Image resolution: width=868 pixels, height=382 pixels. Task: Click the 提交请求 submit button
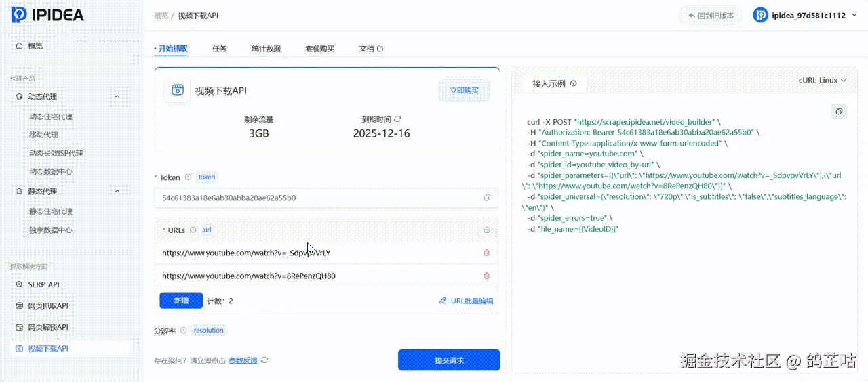[449, 360]
